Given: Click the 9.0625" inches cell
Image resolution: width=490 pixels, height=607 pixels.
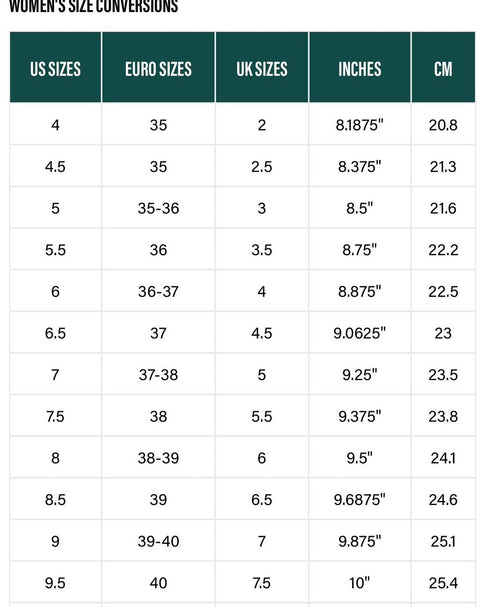Looking at the screenshot, I should (360, 333).
